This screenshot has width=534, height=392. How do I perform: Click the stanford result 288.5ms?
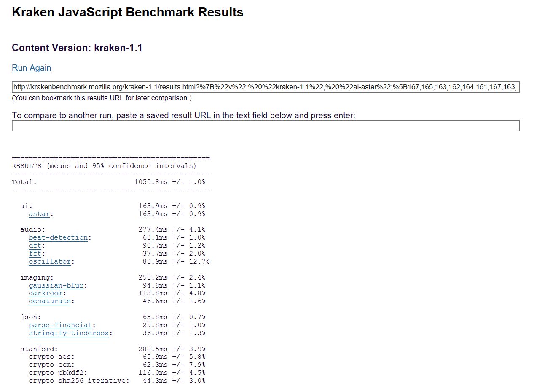coord(153,349)
